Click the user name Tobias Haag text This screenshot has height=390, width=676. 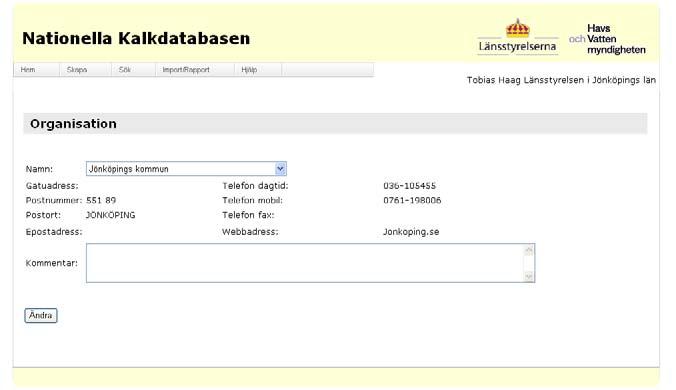[494, 80]
